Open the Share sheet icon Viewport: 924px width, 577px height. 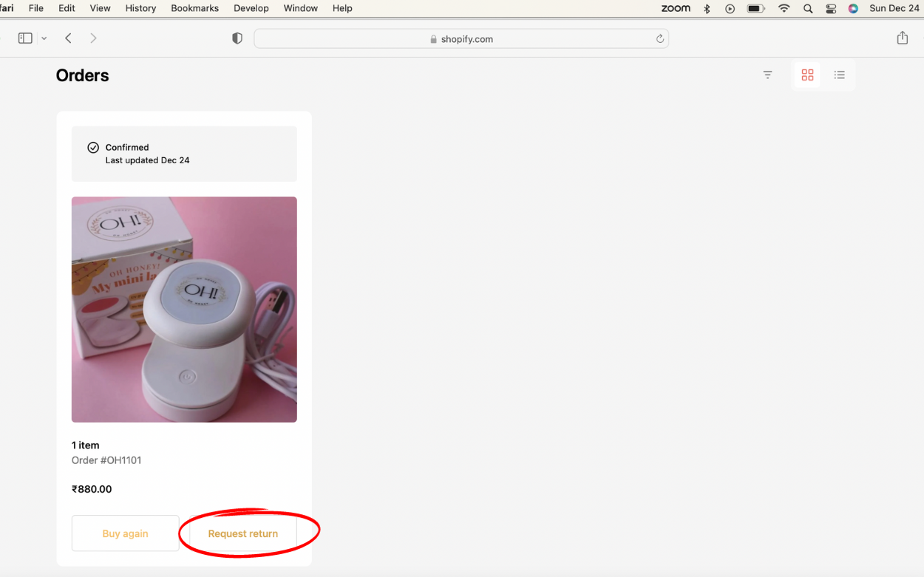pyautogui.click(x=902, y=38)
